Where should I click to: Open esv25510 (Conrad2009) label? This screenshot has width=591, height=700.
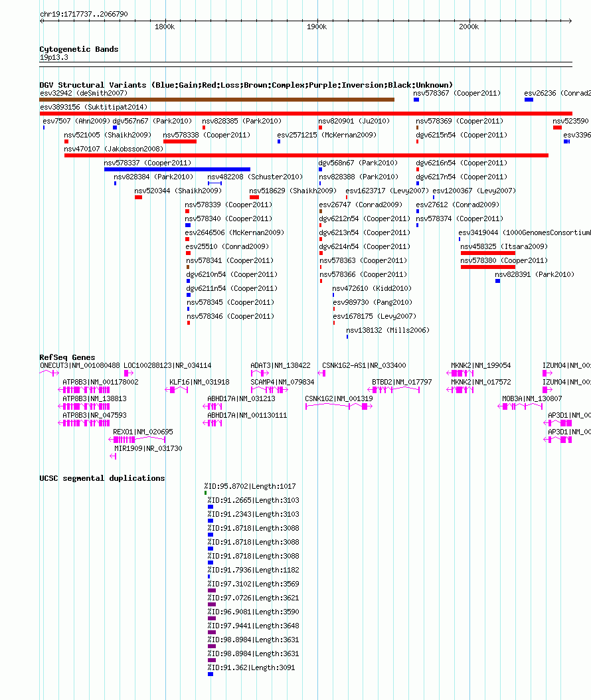click(227, 246)
